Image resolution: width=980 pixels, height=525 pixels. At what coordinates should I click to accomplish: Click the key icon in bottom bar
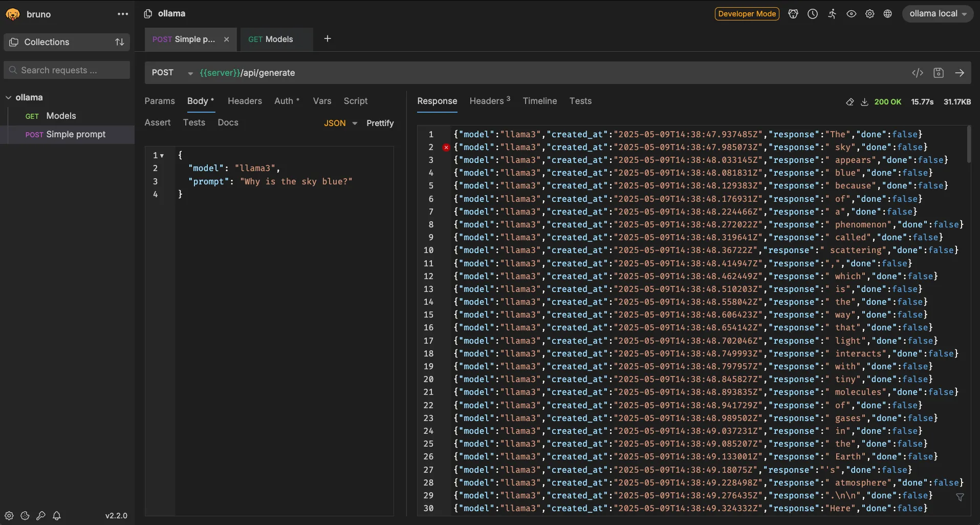point(41,516)
